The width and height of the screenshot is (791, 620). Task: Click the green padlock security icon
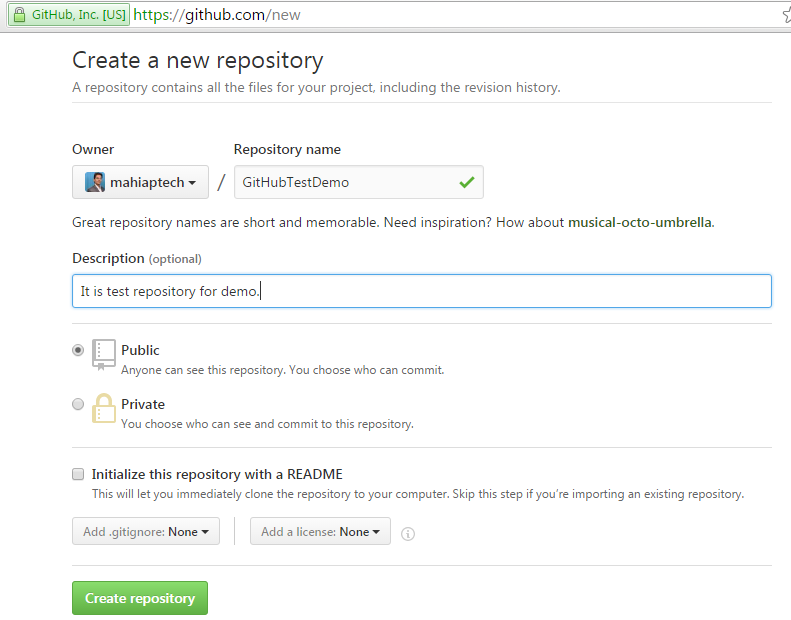click(x=19, y=15)
